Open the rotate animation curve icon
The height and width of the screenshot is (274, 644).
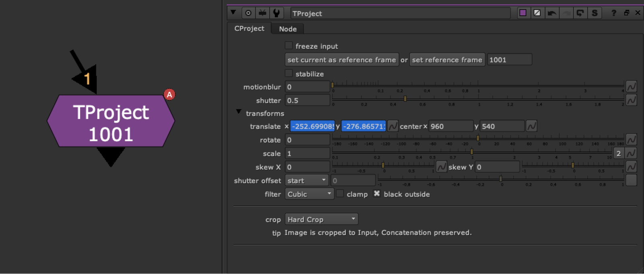(x=631, y=140)
